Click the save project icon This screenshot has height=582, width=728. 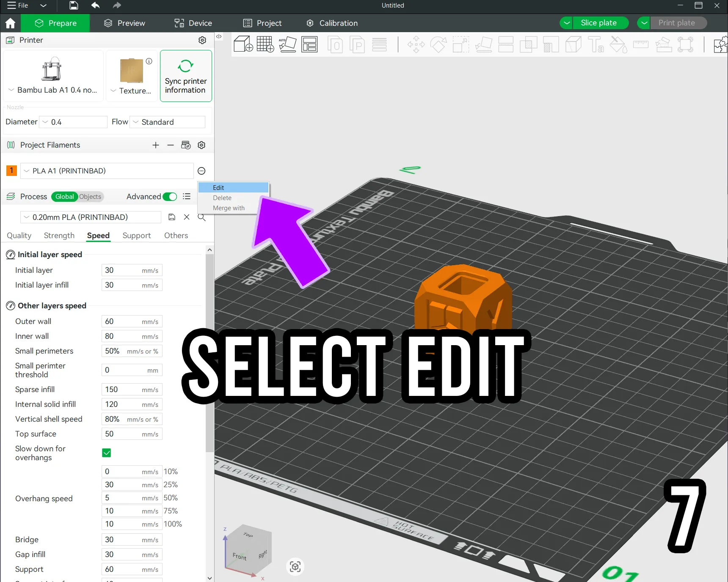[74, 5]
